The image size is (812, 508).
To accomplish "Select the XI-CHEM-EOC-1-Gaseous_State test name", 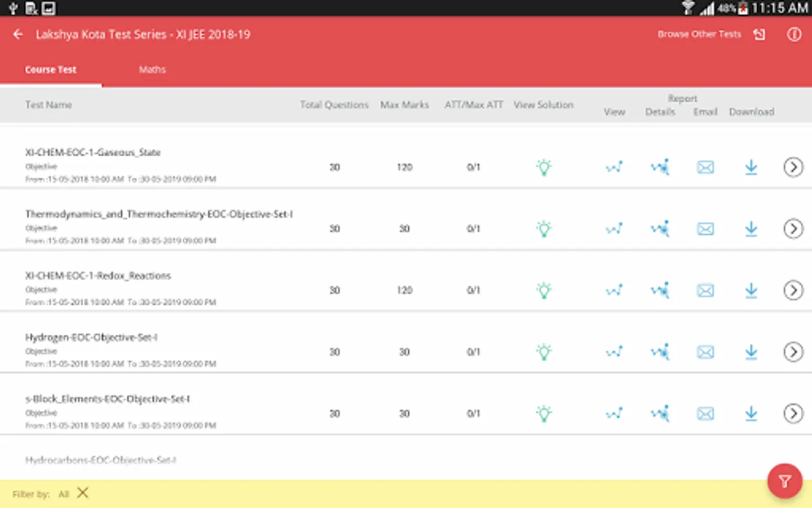I will (93, 152).
